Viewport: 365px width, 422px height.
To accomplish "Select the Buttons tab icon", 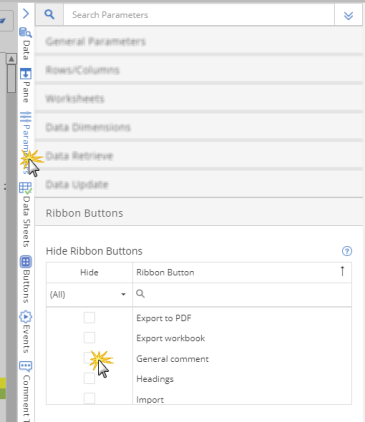I will point(26,262).
